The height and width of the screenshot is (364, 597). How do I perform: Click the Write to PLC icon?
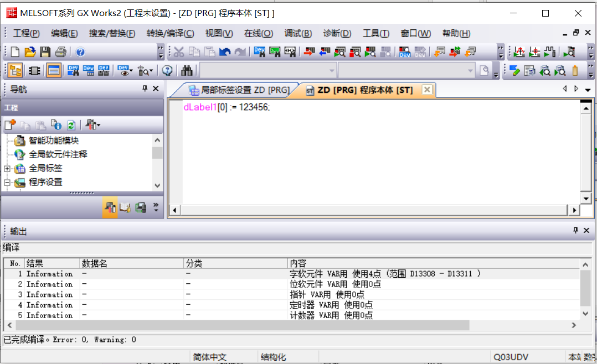coord(309,52)
